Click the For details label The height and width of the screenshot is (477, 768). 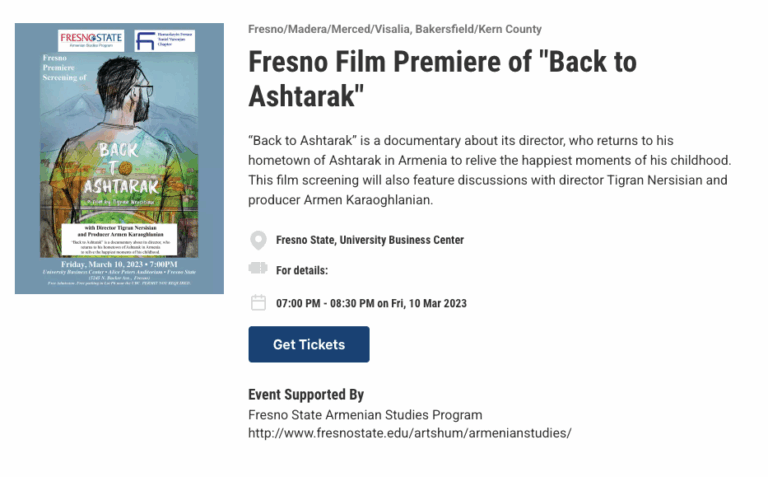302,270
